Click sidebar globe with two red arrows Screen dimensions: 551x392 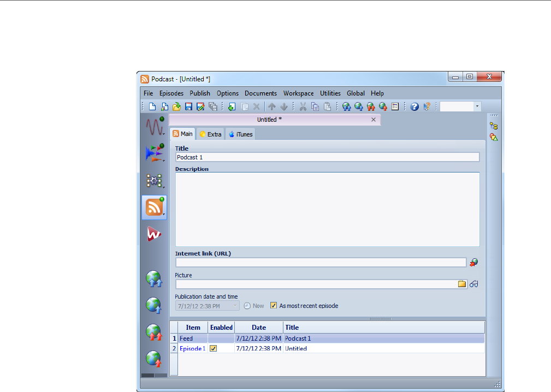[x=154, y=332]
